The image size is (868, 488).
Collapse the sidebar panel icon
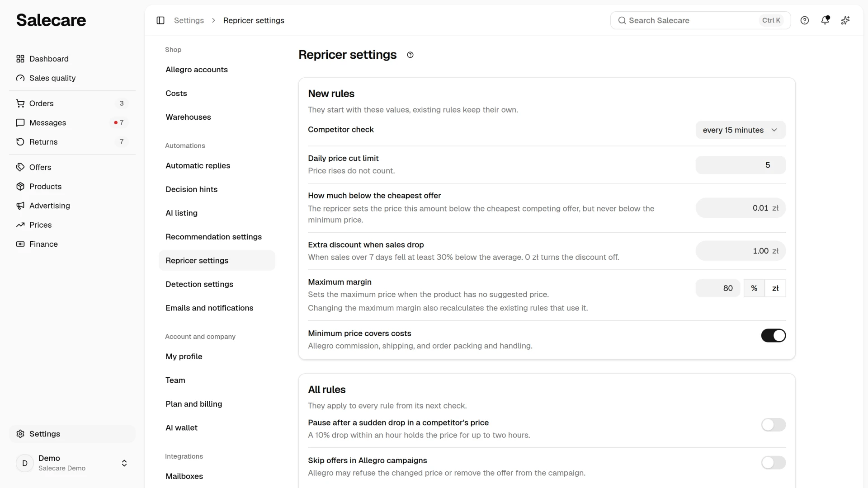160,20
